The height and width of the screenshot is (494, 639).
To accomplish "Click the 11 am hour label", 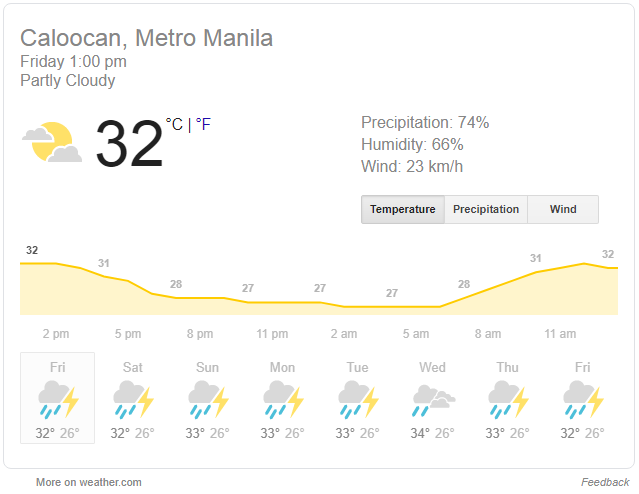I will [560, 334].
